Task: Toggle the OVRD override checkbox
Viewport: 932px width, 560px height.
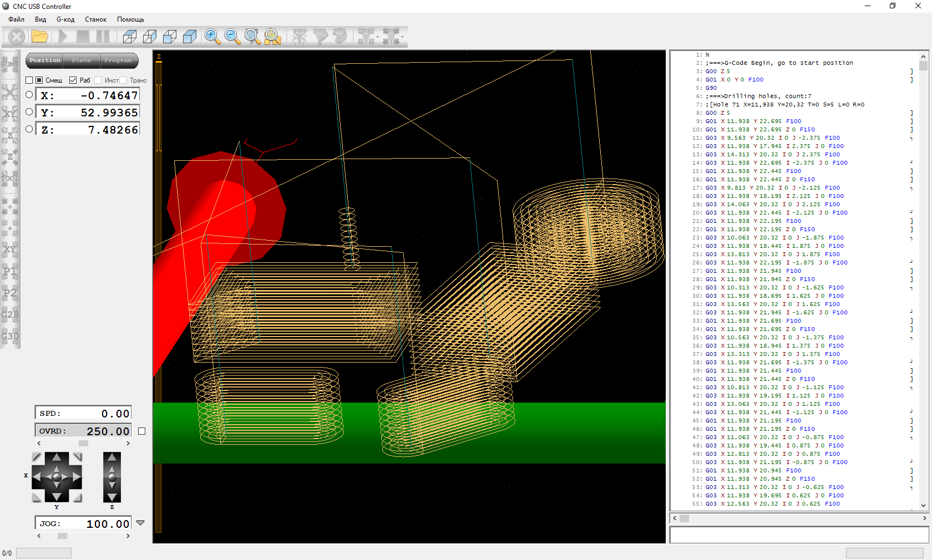Action: pyautogui.click(x=142, y=431)
